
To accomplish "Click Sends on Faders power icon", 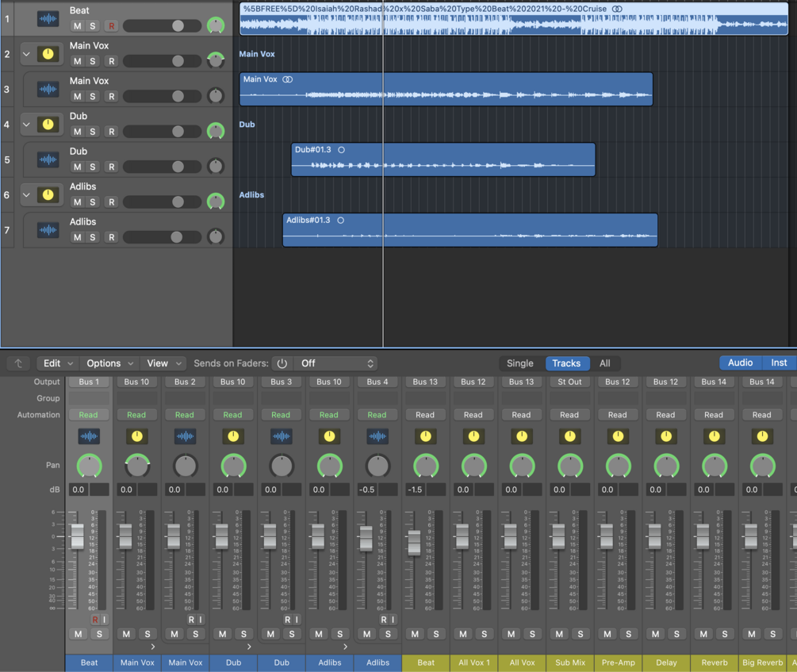I will click(282, 363).
